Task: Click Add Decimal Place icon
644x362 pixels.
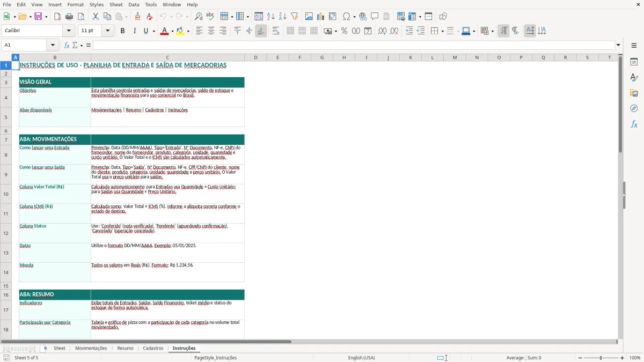Action: pos(383,31)
